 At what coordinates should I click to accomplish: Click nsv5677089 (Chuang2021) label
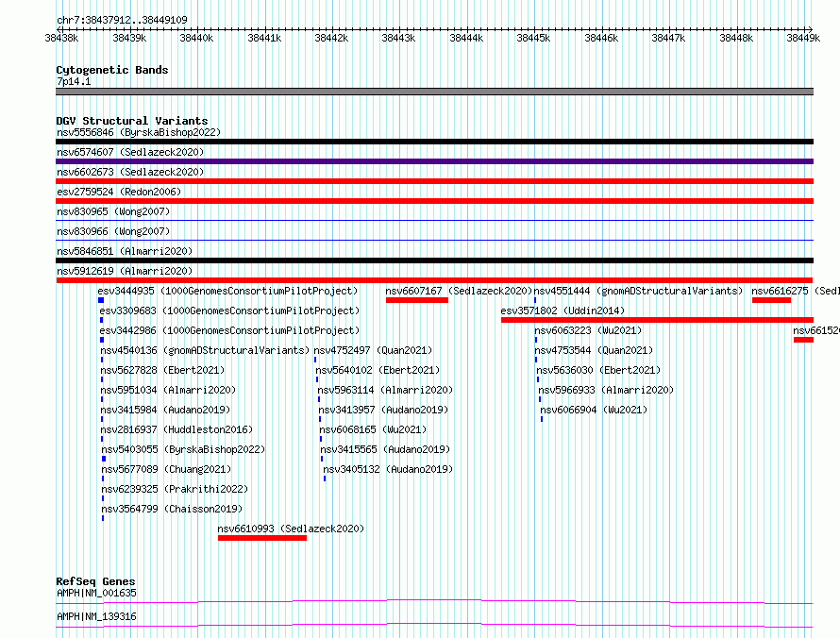(x=166, y=469)
